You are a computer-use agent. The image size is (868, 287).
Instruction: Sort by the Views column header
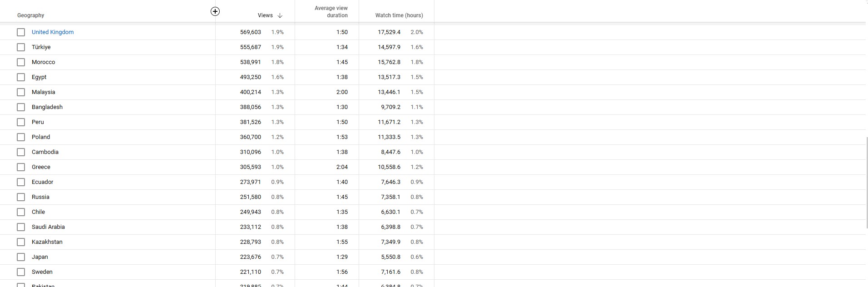(265, 15)
